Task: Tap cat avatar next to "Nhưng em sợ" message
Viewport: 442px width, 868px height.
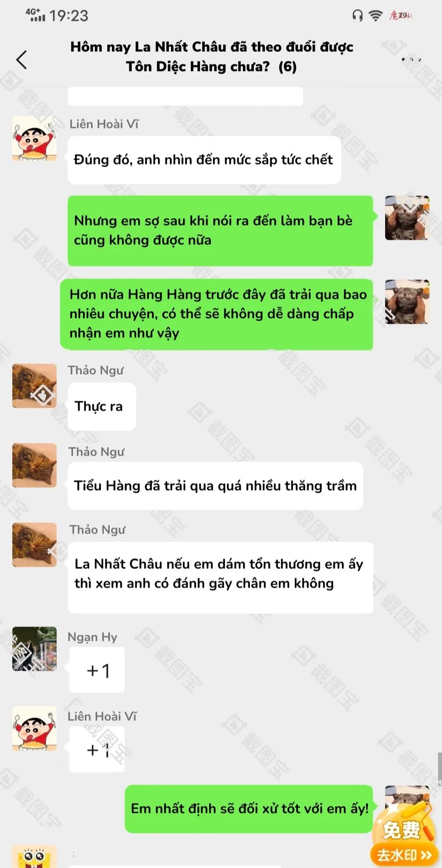Action: click(x=407, y=217)
